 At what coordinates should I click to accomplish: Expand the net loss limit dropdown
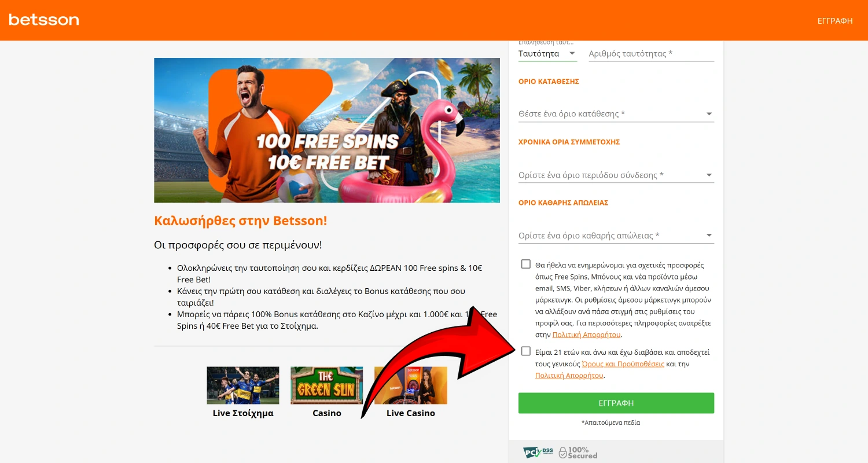pos(616,236)
